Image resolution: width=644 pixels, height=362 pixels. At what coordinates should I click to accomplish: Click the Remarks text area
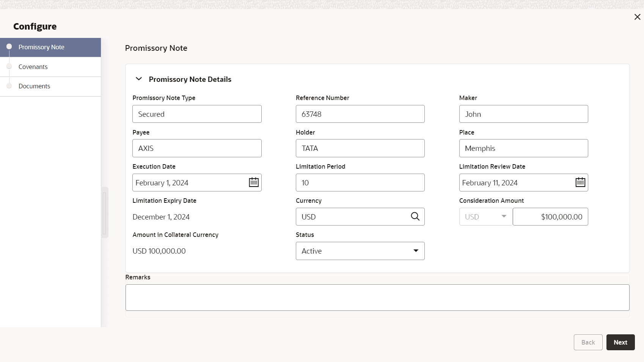377,298
